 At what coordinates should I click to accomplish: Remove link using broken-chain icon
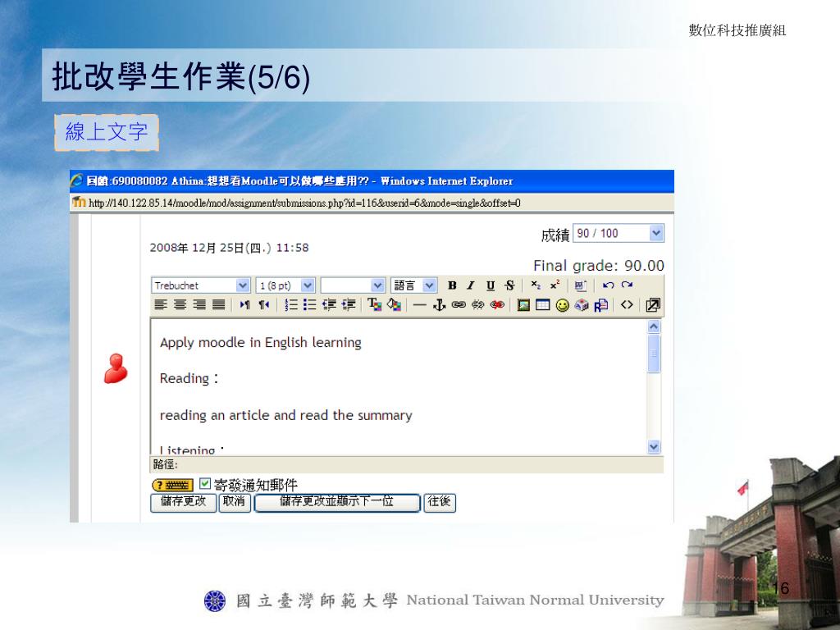pos(478,305)
